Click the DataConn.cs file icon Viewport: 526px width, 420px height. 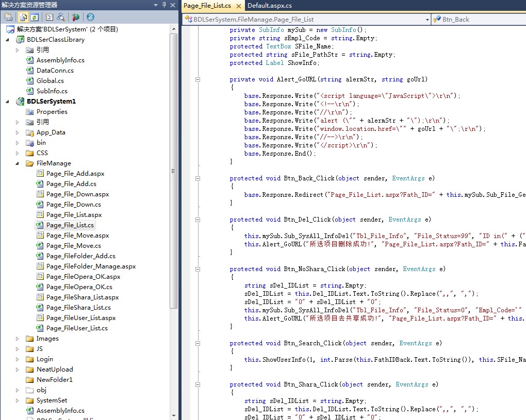pos(30,71)
